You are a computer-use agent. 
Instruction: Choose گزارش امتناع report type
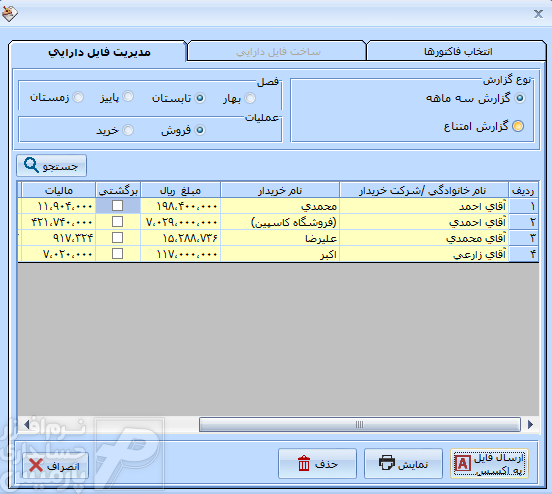coord(518,126)
